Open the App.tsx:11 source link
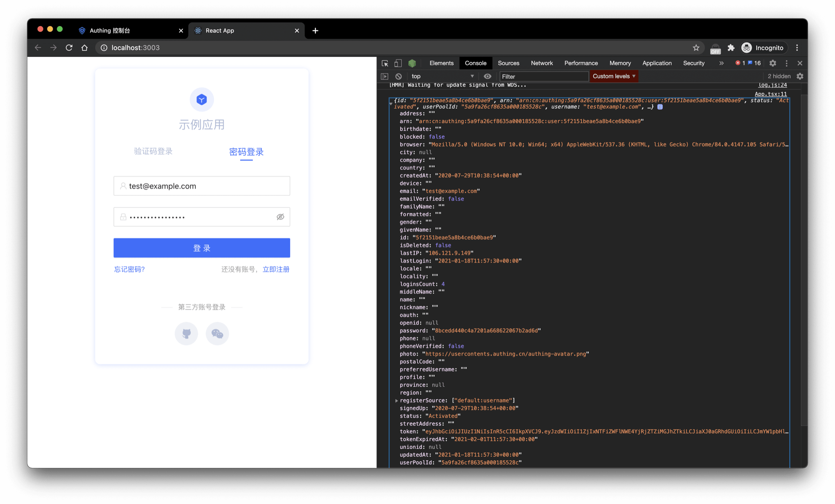Image resolution: width=835 pixels, height=504 pixels. tap(770, 94)
